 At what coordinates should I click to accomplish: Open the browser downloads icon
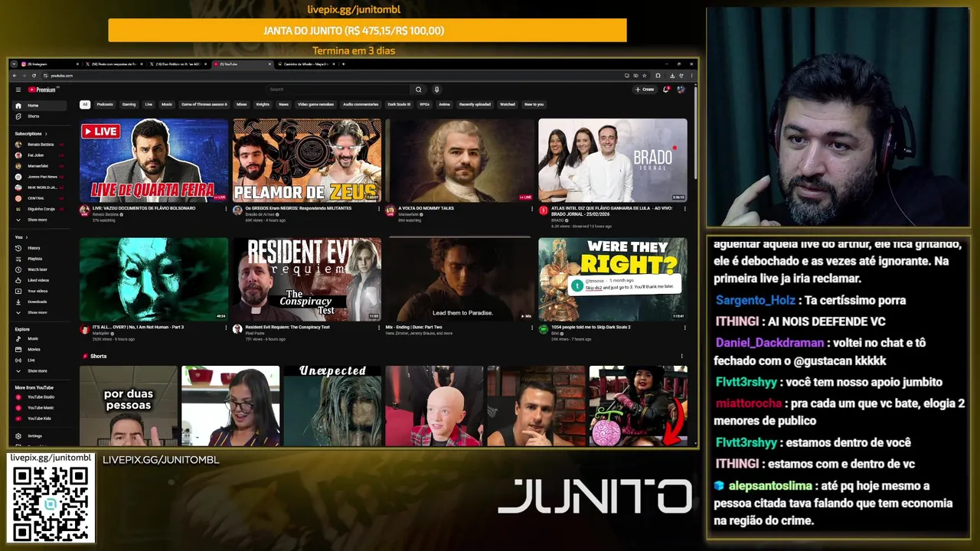click(671, 76)
